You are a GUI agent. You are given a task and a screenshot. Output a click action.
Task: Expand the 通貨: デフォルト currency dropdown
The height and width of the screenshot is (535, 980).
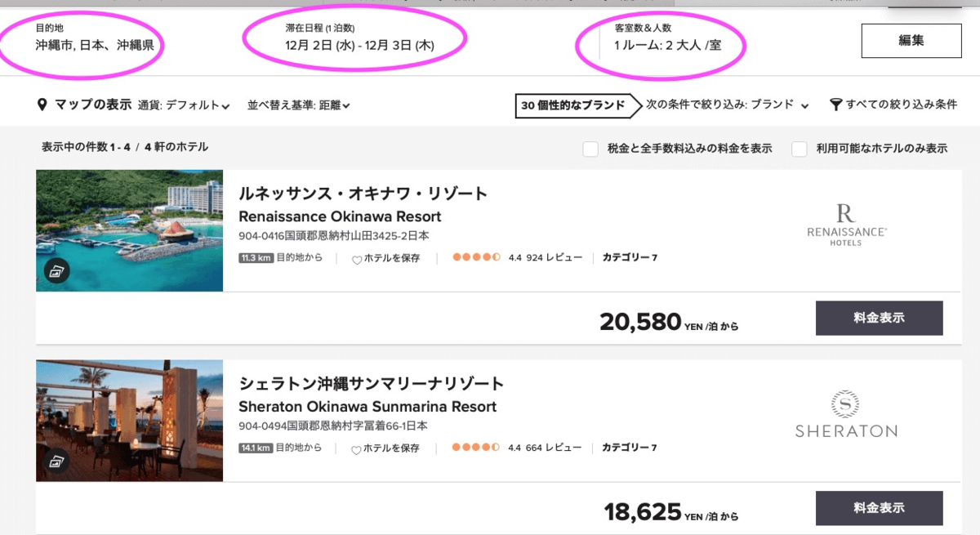184,105
